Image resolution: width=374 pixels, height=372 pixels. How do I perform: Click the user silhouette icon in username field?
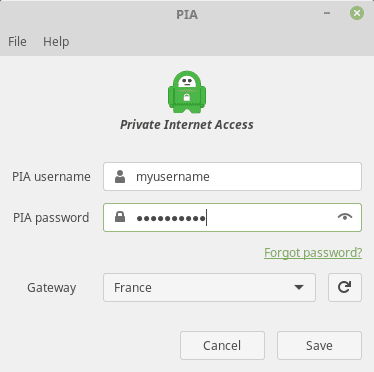tap(120, 177)
